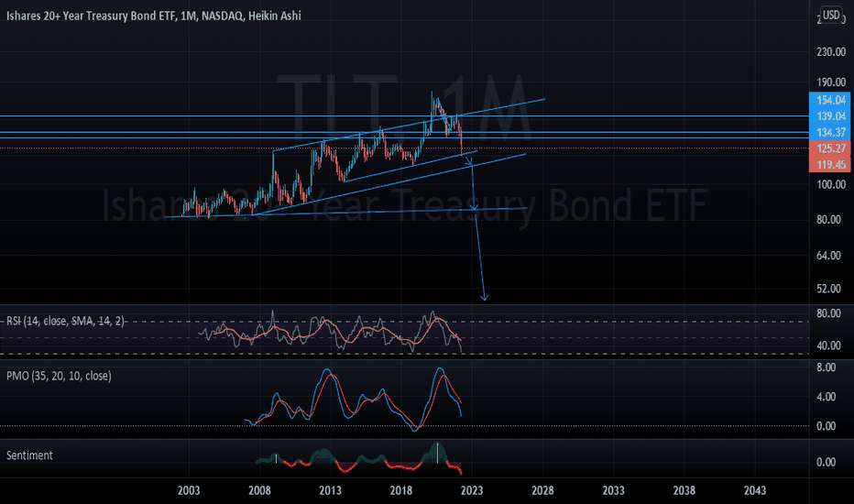Click the 2018 time axis label
The width and height of the screenshot is (854, 504).
pyautogui.click(x=400, y=490)
